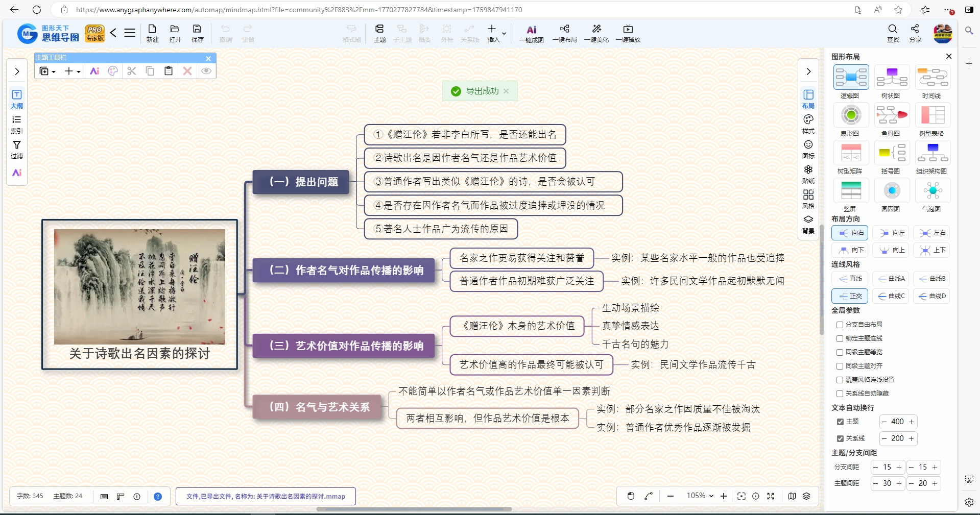Enable 覆盖风格连线设置 checkbox
The image size is (980, 515).
coord(840,380)
